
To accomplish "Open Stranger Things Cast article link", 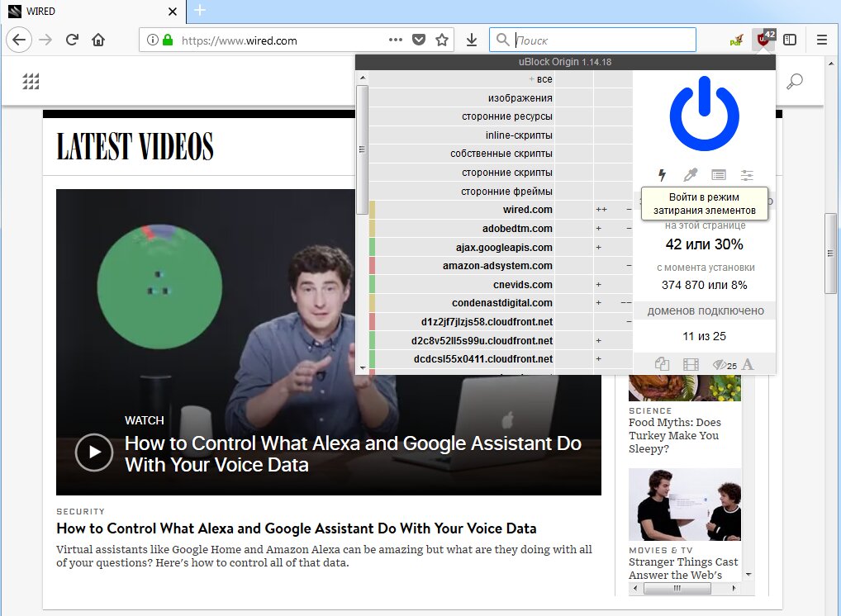I will (x=683, y=568).
